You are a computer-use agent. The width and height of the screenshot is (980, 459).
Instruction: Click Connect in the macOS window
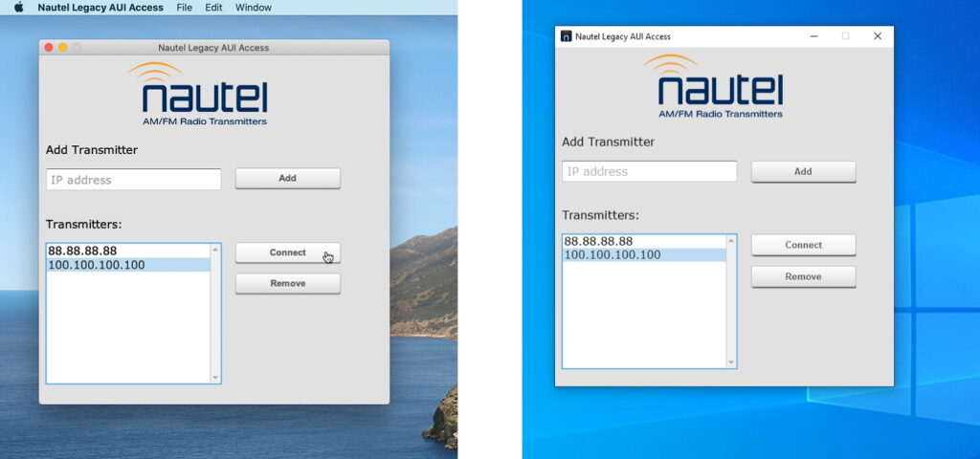287,252
